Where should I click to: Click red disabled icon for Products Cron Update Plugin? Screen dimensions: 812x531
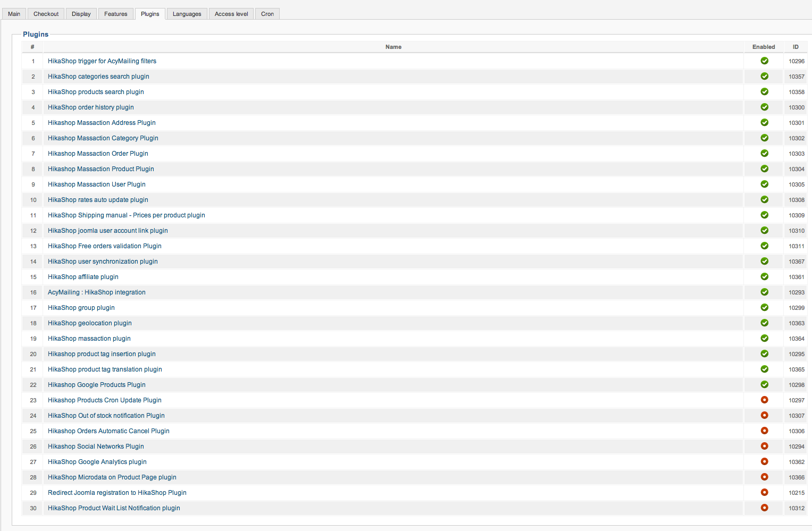pos(765,400)
